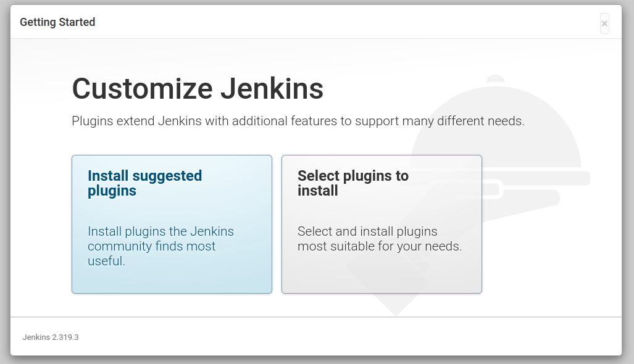This screenshot has width=634, height=364.
Task: Choose Select plugins to install option
Action: pos(382,223)
